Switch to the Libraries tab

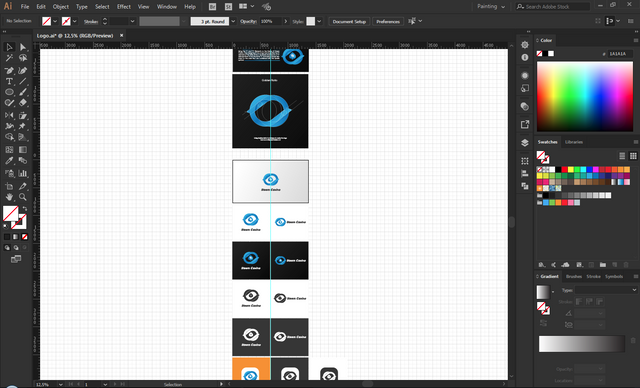[574, 142]
